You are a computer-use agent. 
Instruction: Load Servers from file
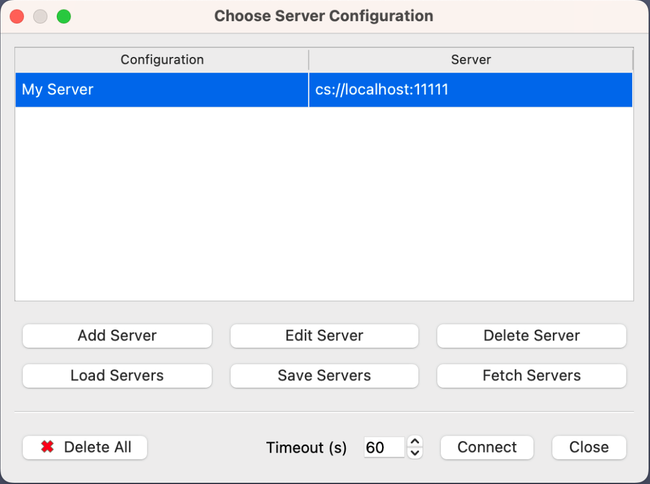pos(117,375)
